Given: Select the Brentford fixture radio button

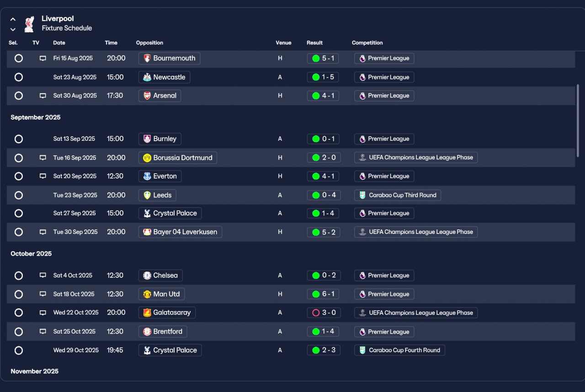Looking at the screenshot, I should click(19, 332).
